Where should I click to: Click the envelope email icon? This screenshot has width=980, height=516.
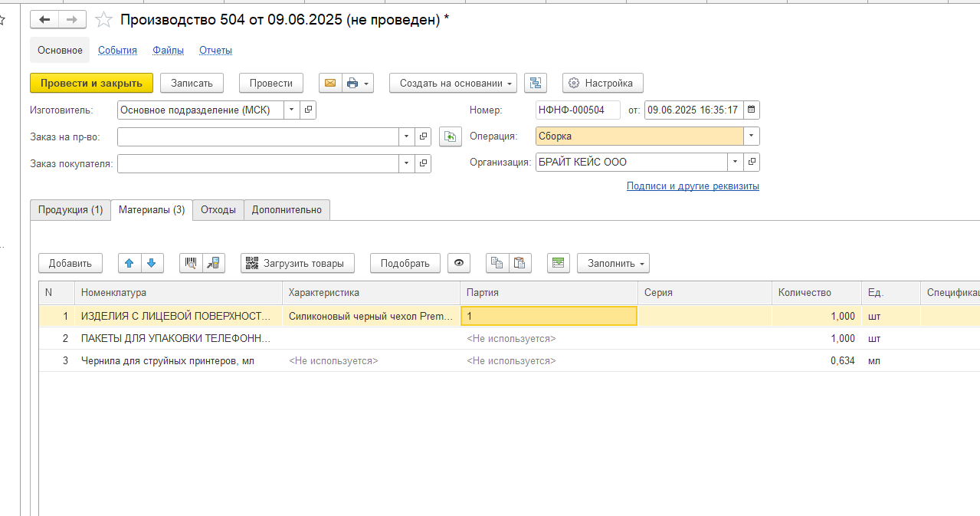(x=330, y=83)
